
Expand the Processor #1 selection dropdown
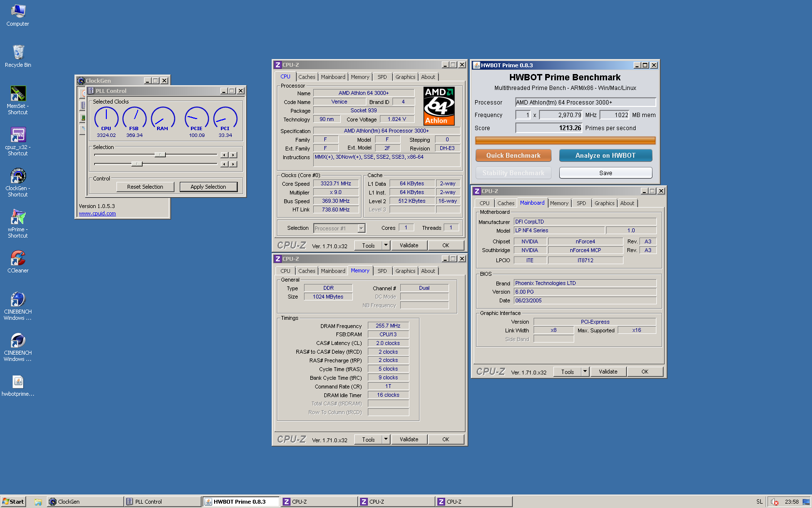tap(361, 228)
